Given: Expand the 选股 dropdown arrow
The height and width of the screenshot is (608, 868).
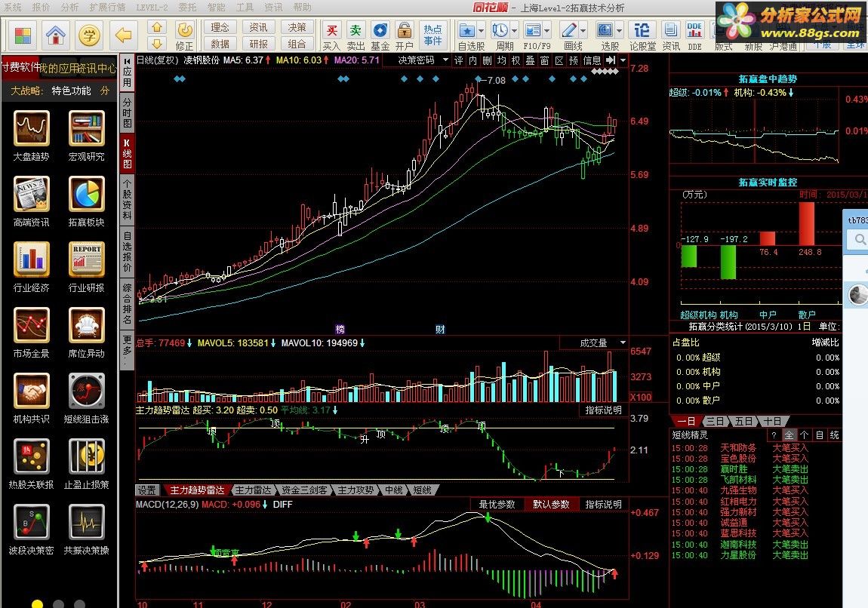Looking at the screenshot, I should (x=620, y=30).
